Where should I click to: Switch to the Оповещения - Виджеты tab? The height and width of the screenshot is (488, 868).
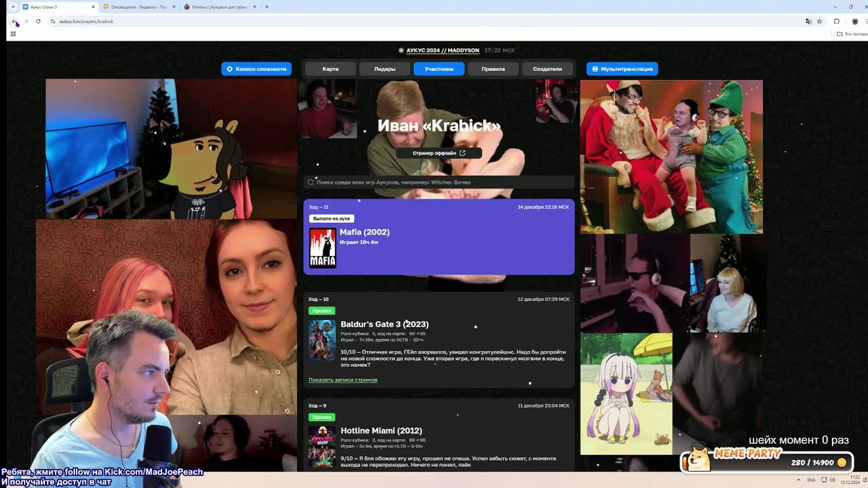click(139, 7)
